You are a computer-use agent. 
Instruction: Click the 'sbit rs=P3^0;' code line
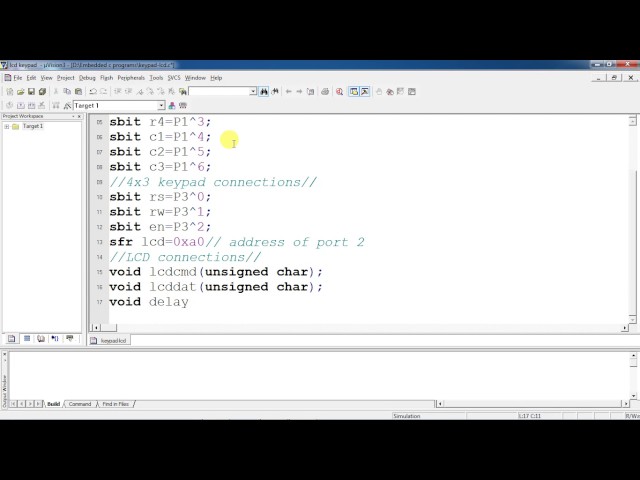pyautogui.click(x=160, y=197)
